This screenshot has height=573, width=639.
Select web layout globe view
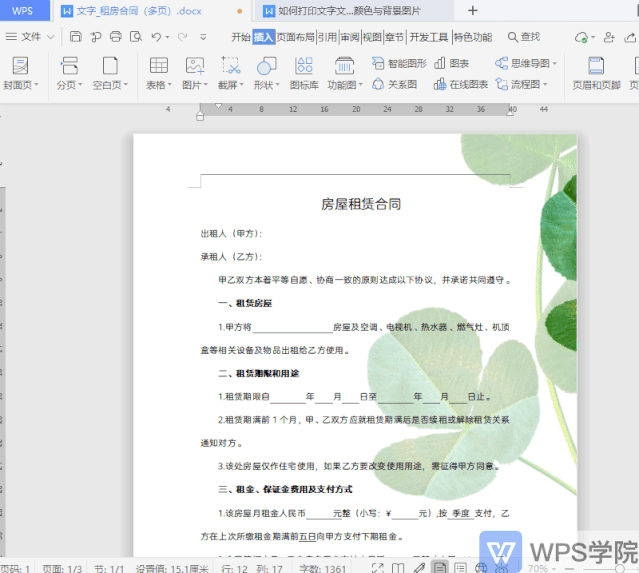coord(481,568)
